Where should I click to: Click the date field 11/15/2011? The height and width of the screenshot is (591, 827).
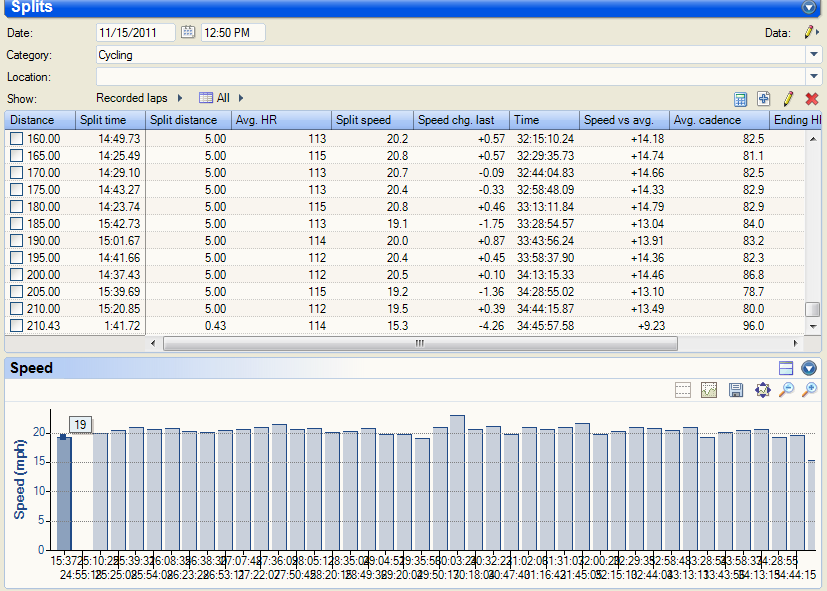tap(136, 32)
